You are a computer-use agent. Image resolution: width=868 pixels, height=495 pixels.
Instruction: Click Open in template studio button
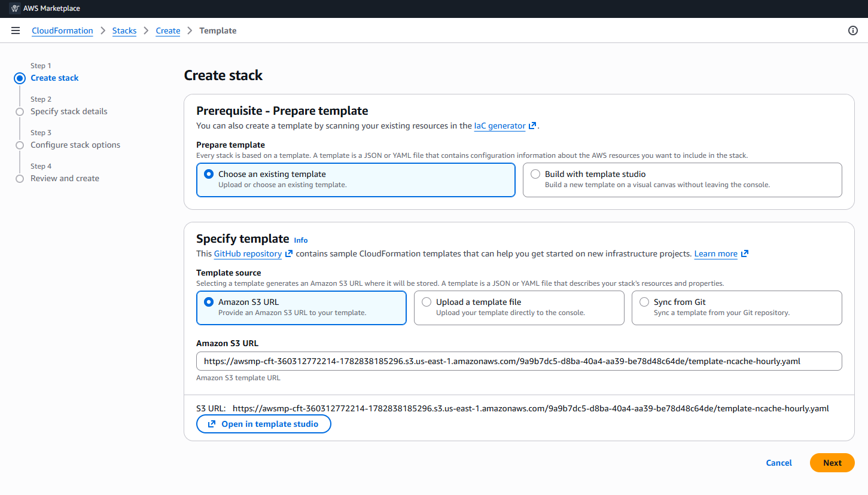pyautogui.click(x=264, y=424)
